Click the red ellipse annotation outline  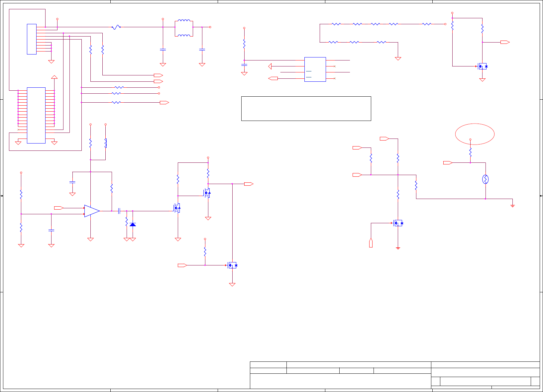475,134
